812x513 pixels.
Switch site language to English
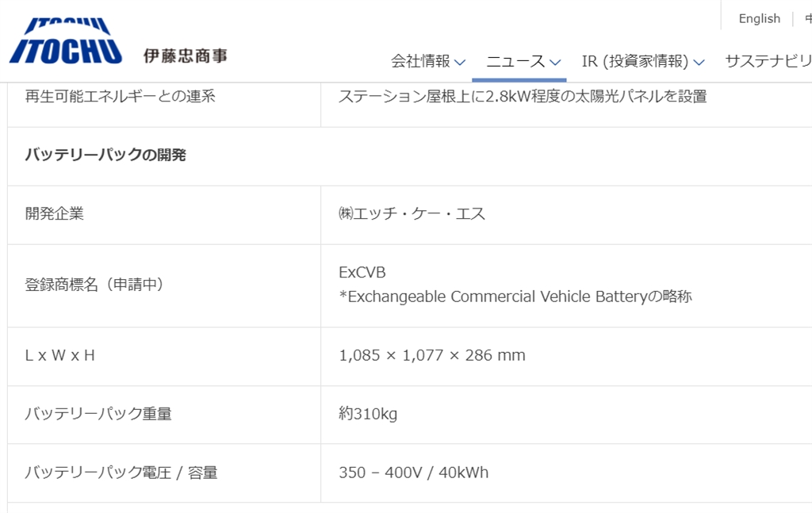[x=759, y=18]
